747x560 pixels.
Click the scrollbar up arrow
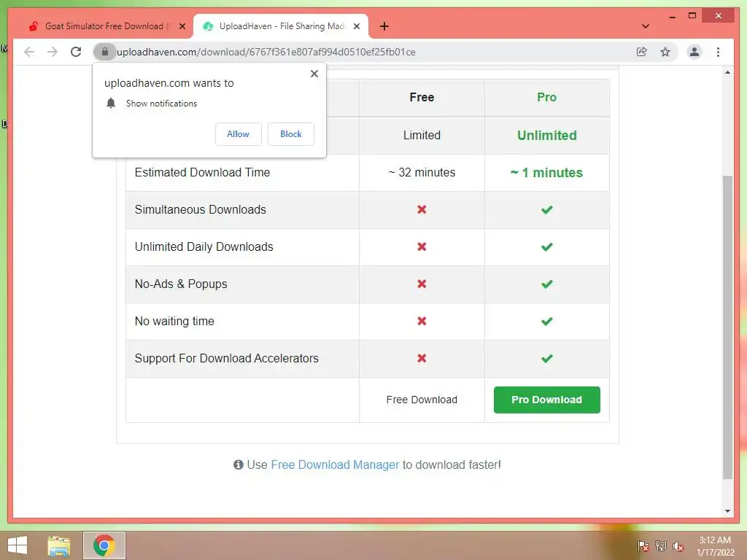(727, 72)
